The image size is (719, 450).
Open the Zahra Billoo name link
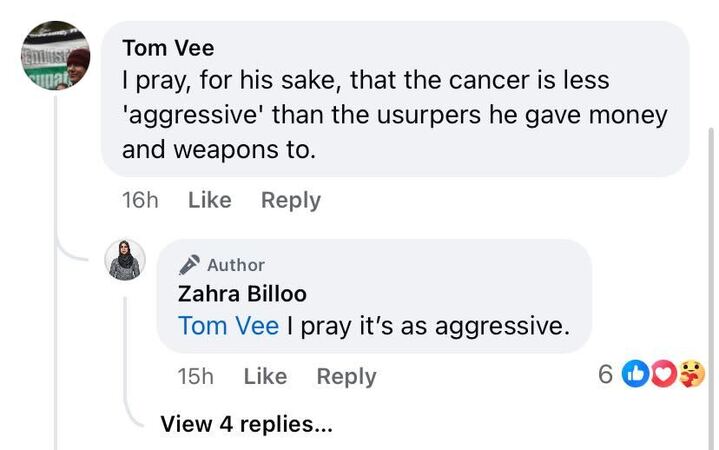point(242,294)
